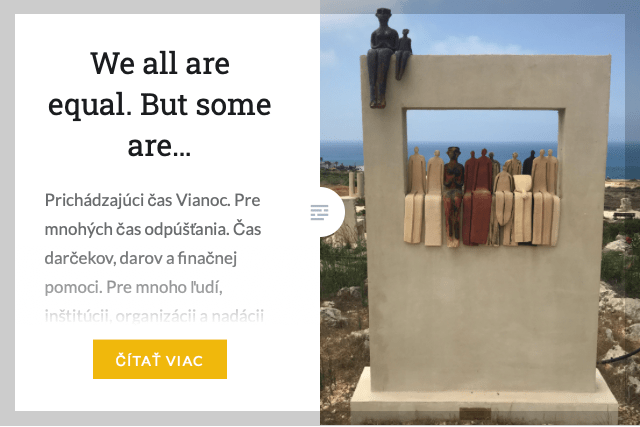Image resolution: width=640 pixels, height=427 pixels.
Task: Click the gray border outside the white card
Action: pos(7,212)
